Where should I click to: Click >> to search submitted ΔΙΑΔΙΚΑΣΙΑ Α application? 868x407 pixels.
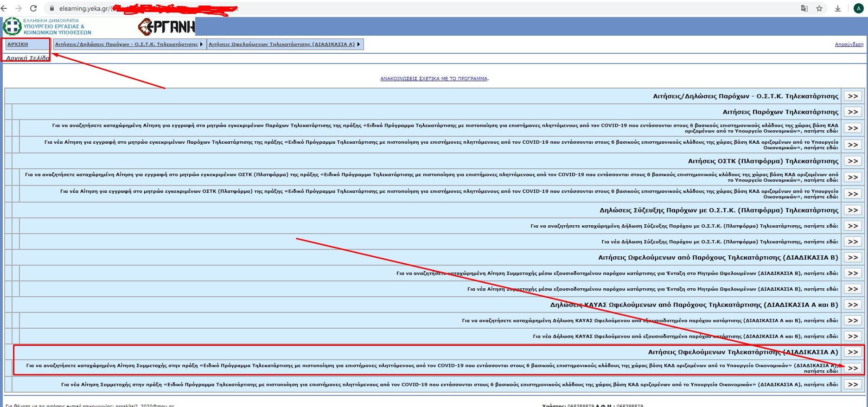[x=853, y=368]
